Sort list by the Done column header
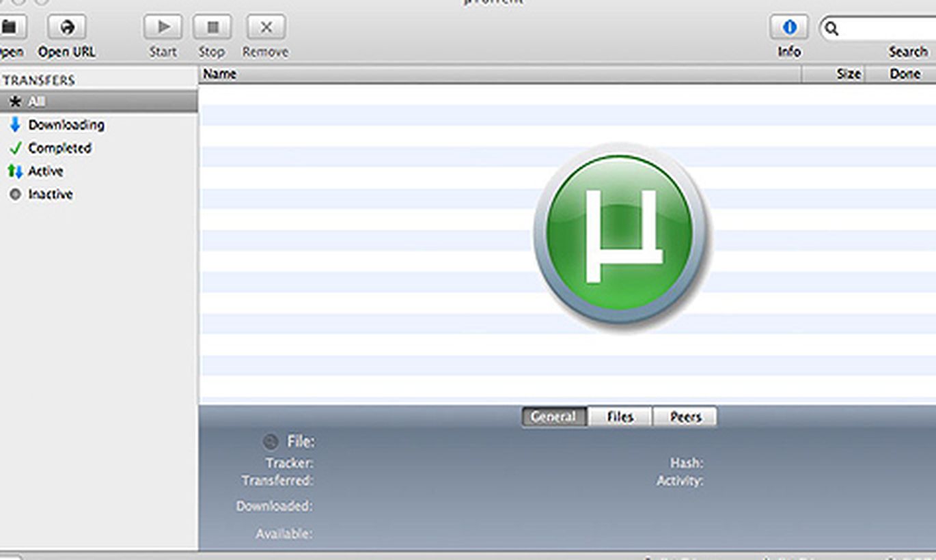The image size is (936, 560). [901, 74]
